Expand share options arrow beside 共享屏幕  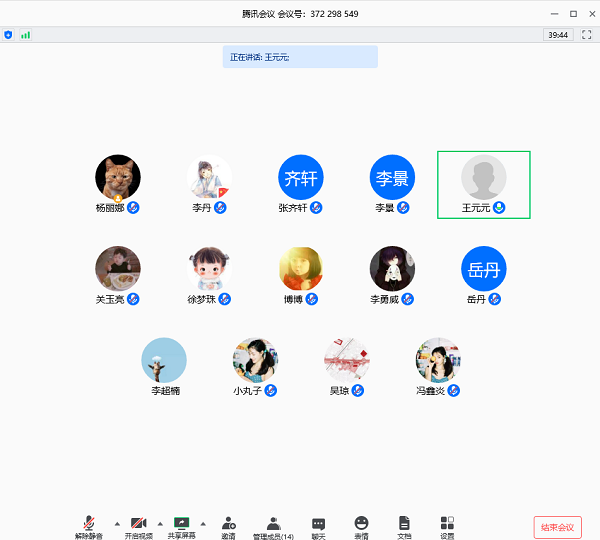pyautogui.click(x=203, y=522)
